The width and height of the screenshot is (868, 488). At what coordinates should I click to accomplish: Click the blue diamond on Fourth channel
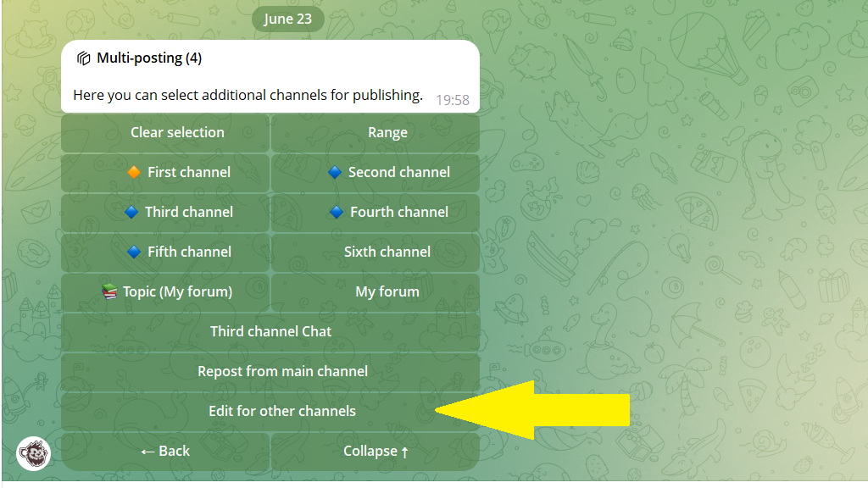click(337, 212)
